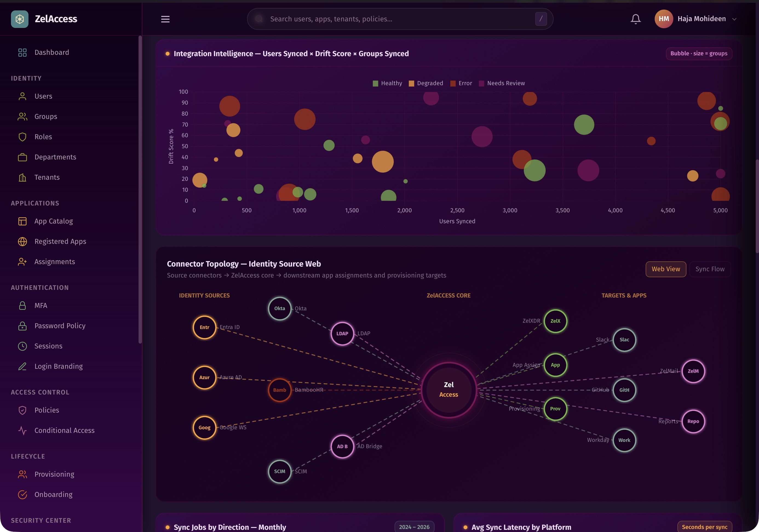The width and height of the screenshot is (759, 532).
Task: Click the Error legend color swatch
Action: [x=453, y=83]
